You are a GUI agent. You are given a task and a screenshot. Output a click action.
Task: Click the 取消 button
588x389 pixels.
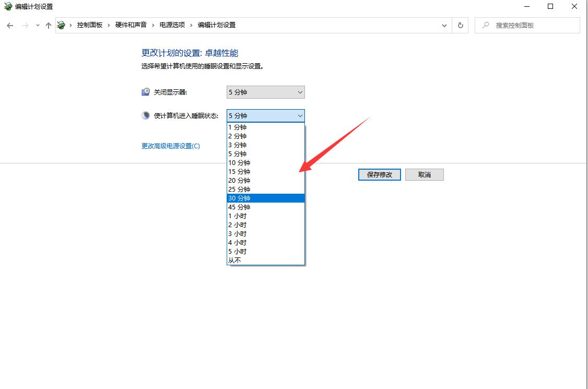pyautogui.click(x=425, y=175)
